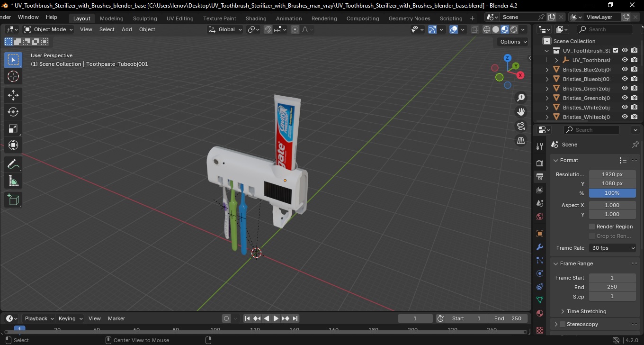Viewport: 644px width, 345px height.
Task: Toggle the camera view icon
Action: tap(521, 126)
